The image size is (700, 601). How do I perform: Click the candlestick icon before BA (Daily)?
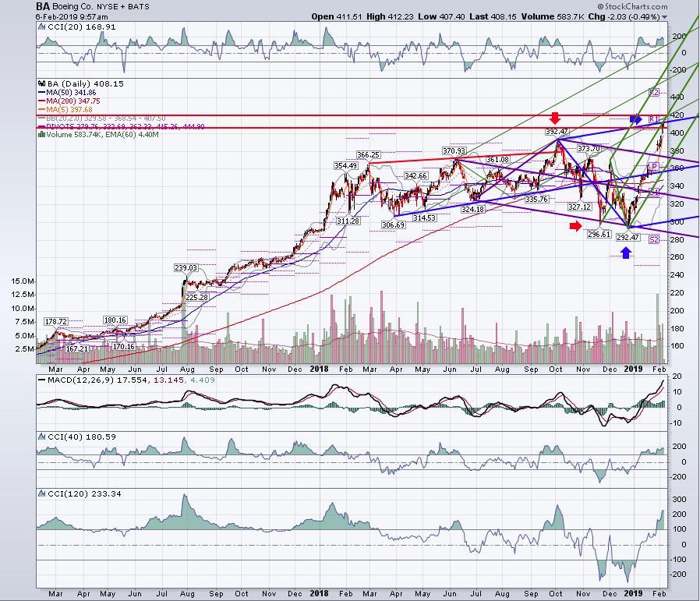pyautogui.click(x=41, y=83)
